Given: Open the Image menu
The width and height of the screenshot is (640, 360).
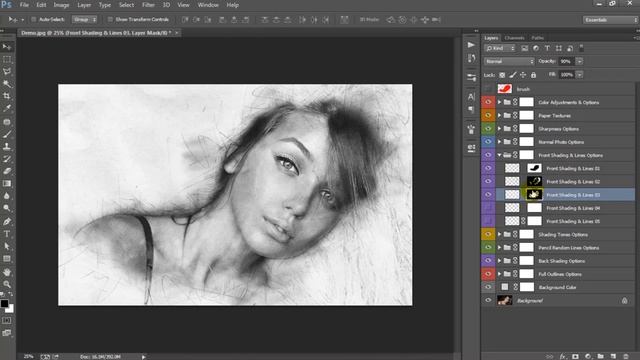Looking at the screenshot, I should [62, 5].
